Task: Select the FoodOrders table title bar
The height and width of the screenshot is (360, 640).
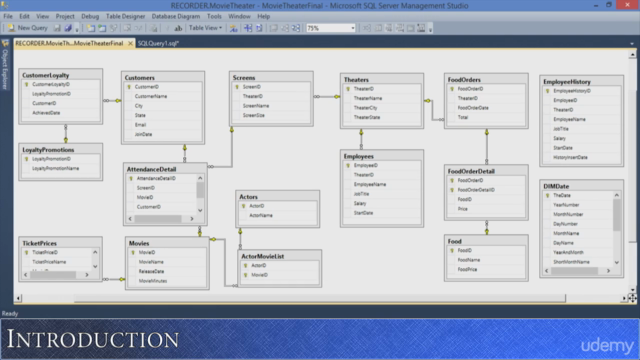Action: point(486,80)
